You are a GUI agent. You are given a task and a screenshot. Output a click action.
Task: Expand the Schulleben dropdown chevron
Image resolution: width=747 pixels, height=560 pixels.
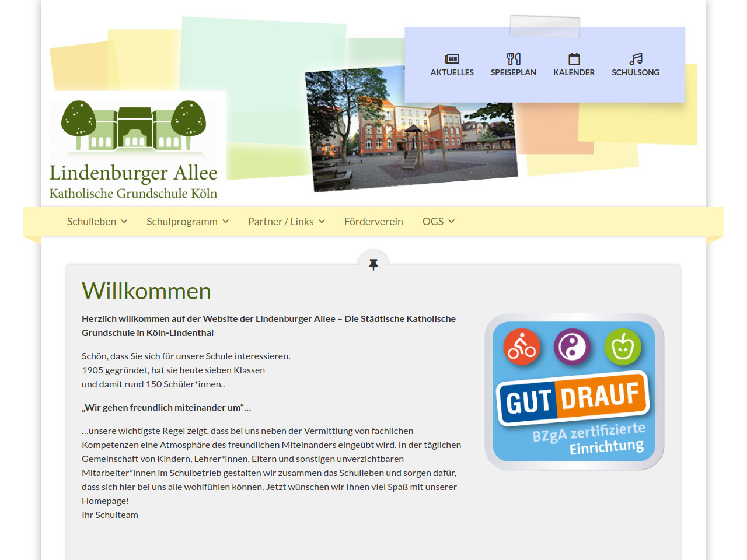[124, 222]
